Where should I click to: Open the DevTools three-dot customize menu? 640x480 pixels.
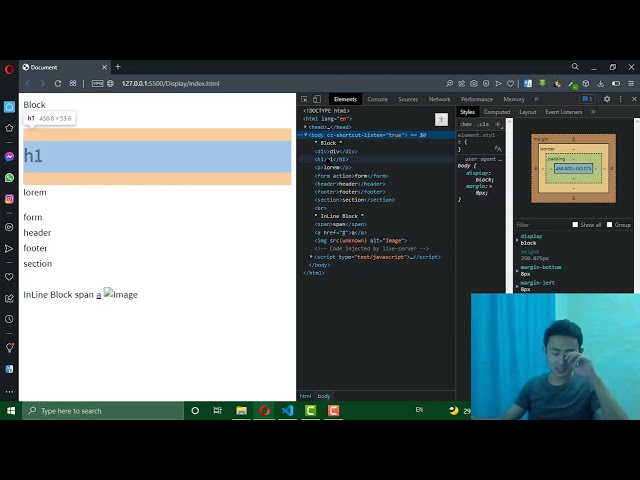pyautogui.click(x=620, y=99)
